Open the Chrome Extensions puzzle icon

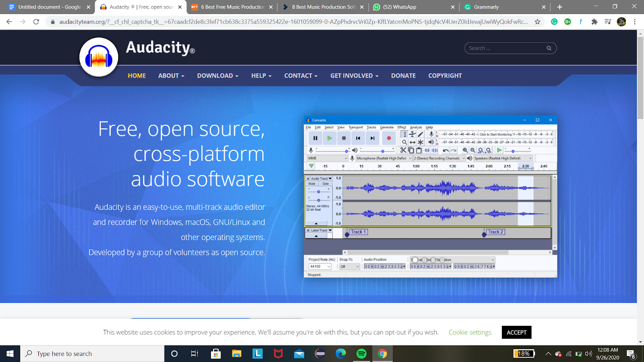click(594, 22)
